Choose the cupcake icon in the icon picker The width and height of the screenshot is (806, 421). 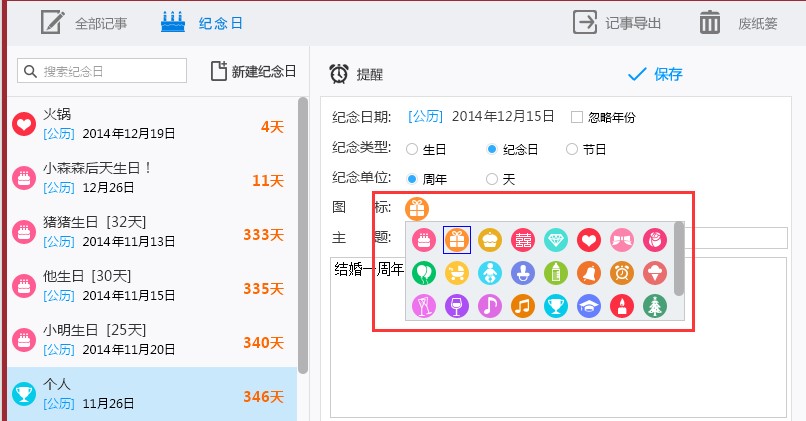tap(489, 240)
